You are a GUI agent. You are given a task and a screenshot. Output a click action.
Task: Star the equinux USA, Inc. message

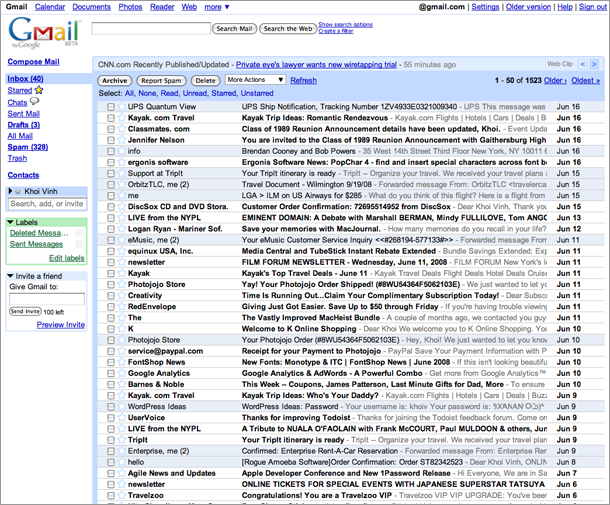(x=122, y=251)
